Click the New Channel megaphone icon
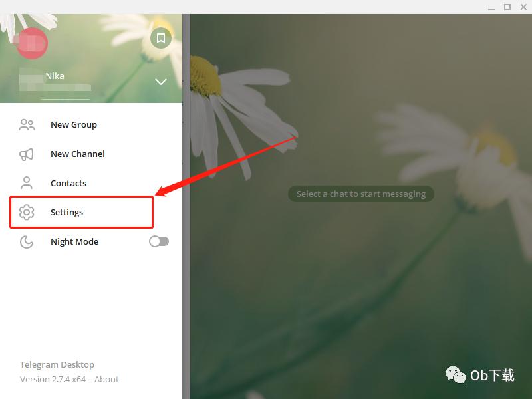This screenshot has height=399, width=532. [27, 154]
